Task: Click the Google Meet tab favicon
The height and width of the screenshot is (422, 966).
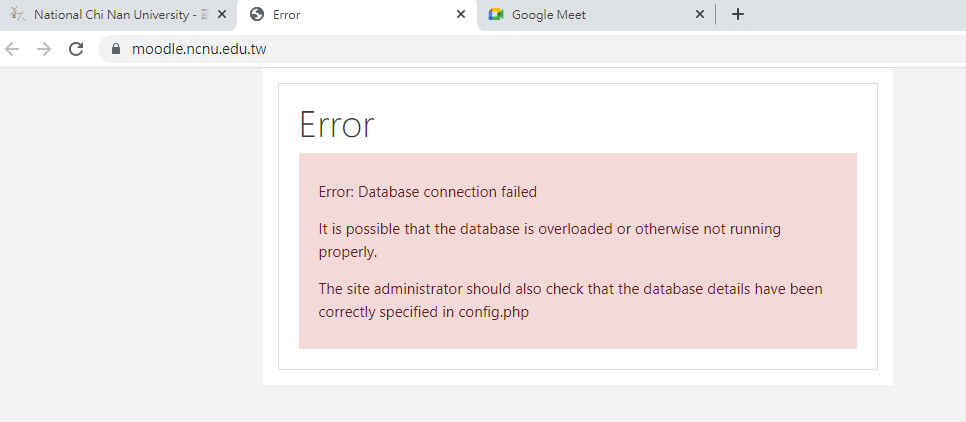Action: tap(496, 15)
